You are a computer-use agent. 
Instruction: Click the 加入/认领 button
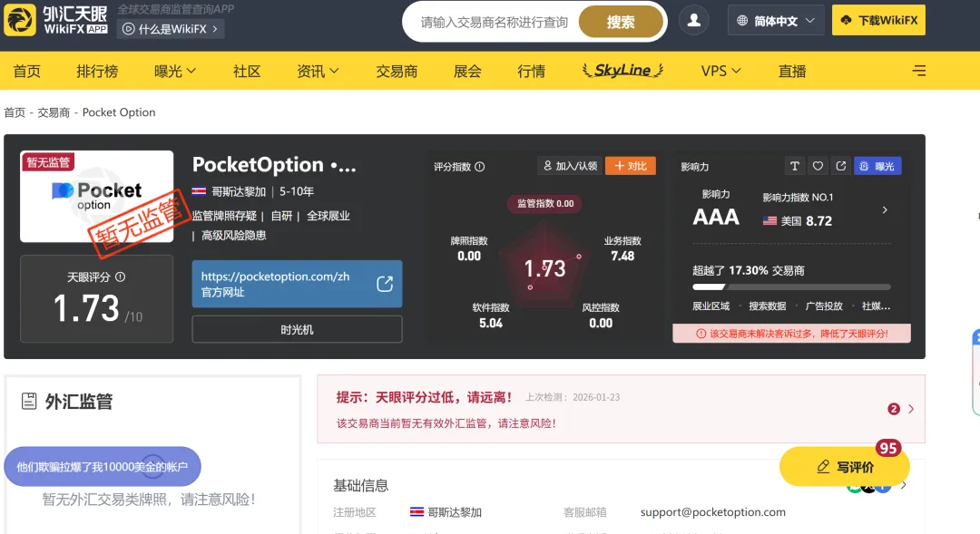570,166
